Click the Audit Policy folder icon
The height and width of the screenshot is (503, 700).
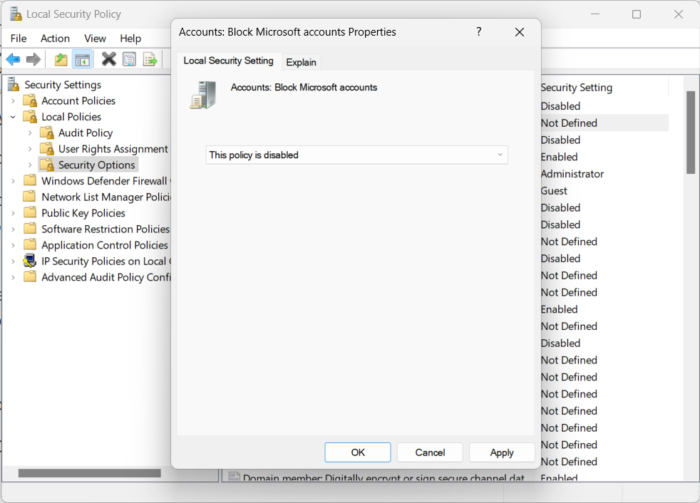tap(47, 133)
